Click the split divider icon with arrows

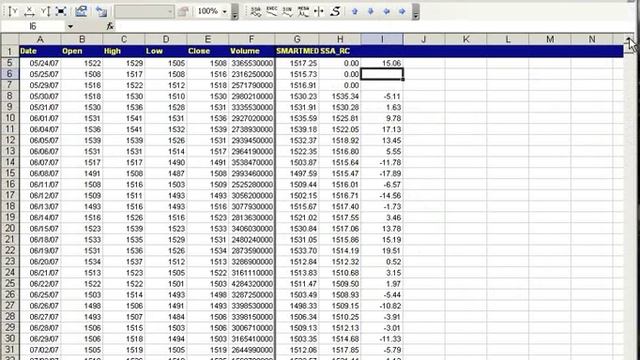coord(319,11)
